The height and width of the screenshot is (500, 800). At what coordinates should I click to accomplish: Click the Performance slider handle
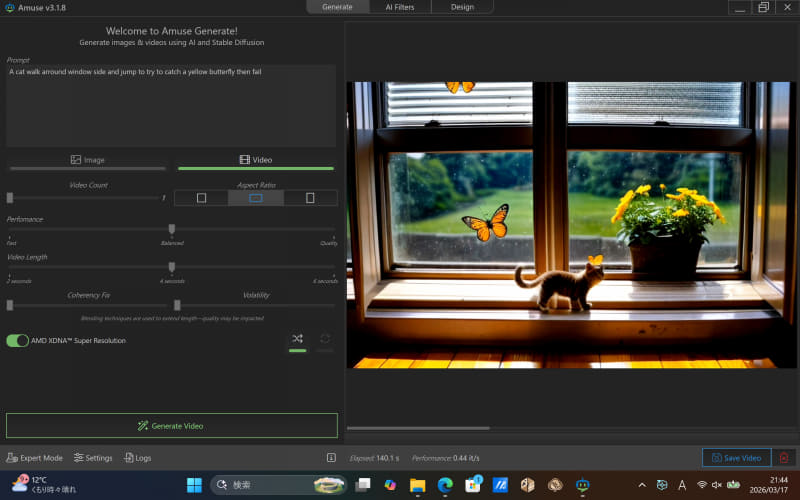[172, 229]
